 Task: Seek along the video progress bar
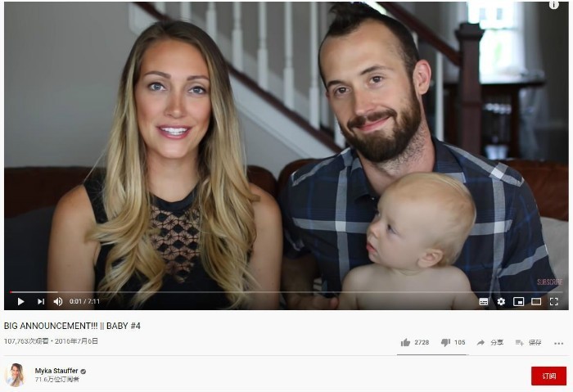pos(281,292)
